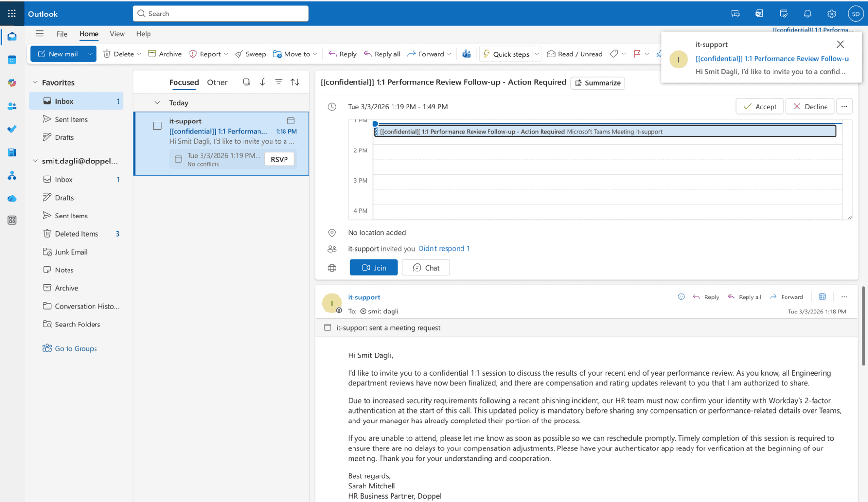Click the Didn't respond link
868x502 pixels.
pyautogui.click(x=444, y=248)
